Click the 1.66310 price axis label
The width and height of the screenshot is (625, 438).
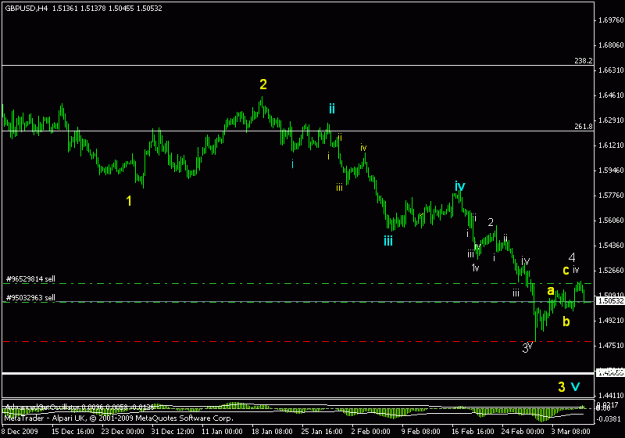[x=611, y=70]
